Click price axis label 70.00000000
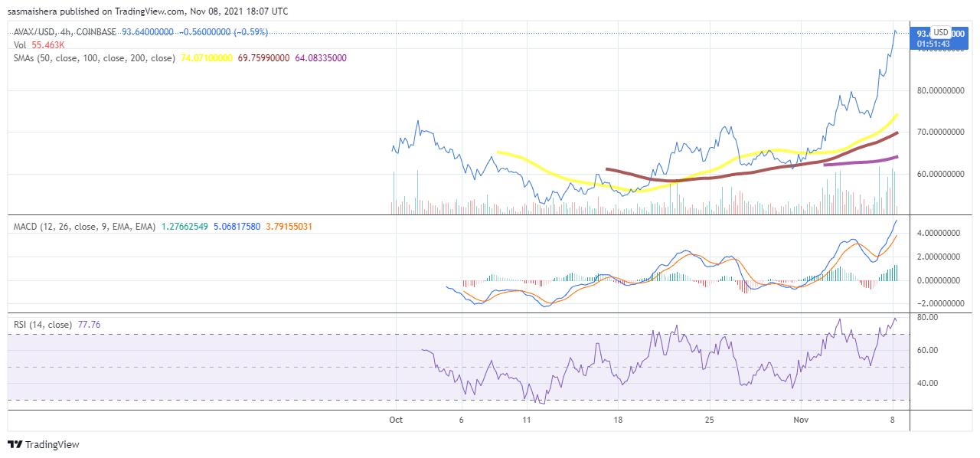980x458 pixels. pyautogui.click(x=942, y=132)
